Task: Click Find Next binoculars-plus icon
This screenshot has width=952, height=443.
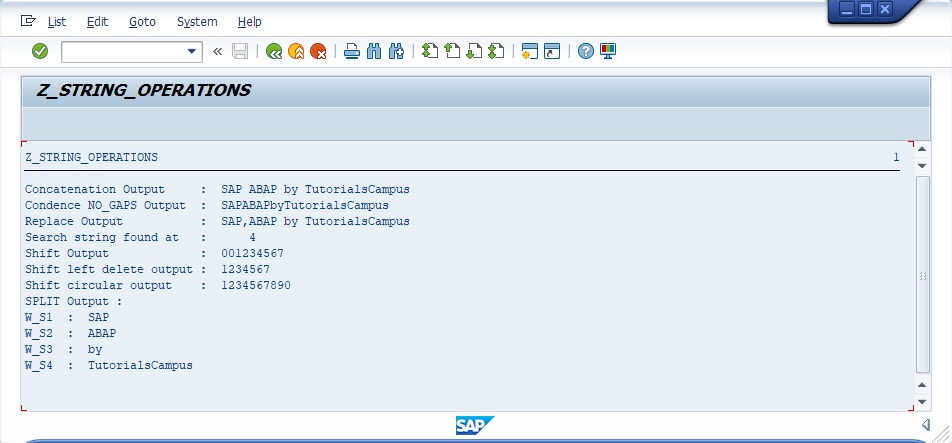Action: click(396, 51)
